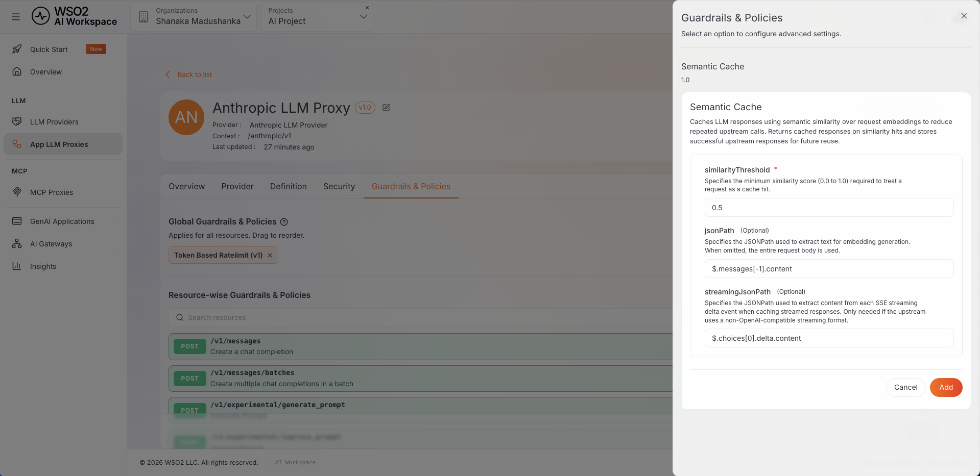Click the Quick Start rocket icon

(x=17, y=49)
